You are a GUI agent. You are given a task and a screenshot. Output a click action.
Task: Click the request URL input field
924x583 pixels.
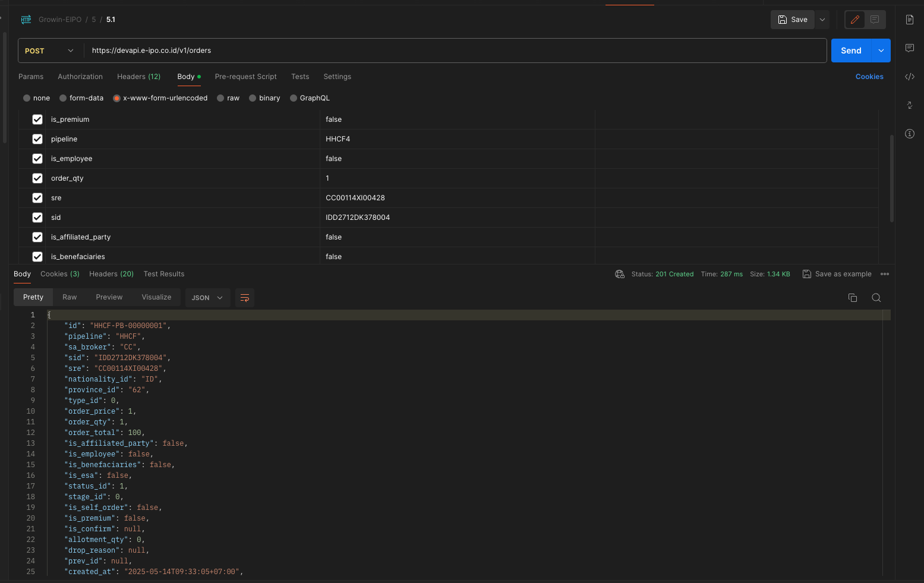[455, 51]
